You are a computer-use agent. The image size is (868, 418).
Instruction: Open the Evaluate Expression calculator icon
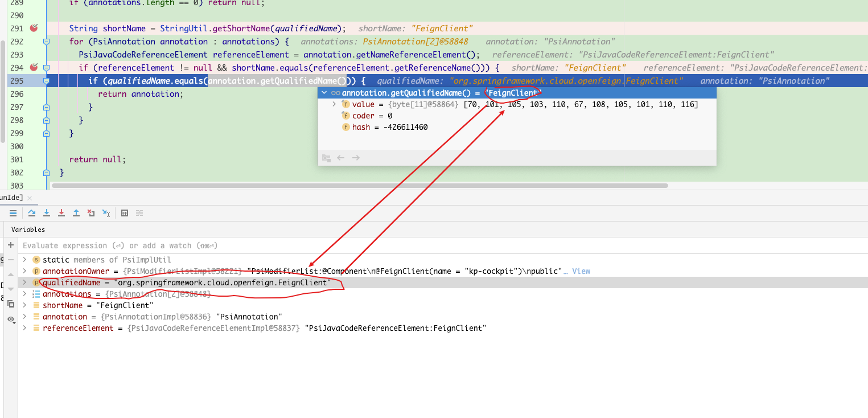pyautogui.click(x=125, y=213)
